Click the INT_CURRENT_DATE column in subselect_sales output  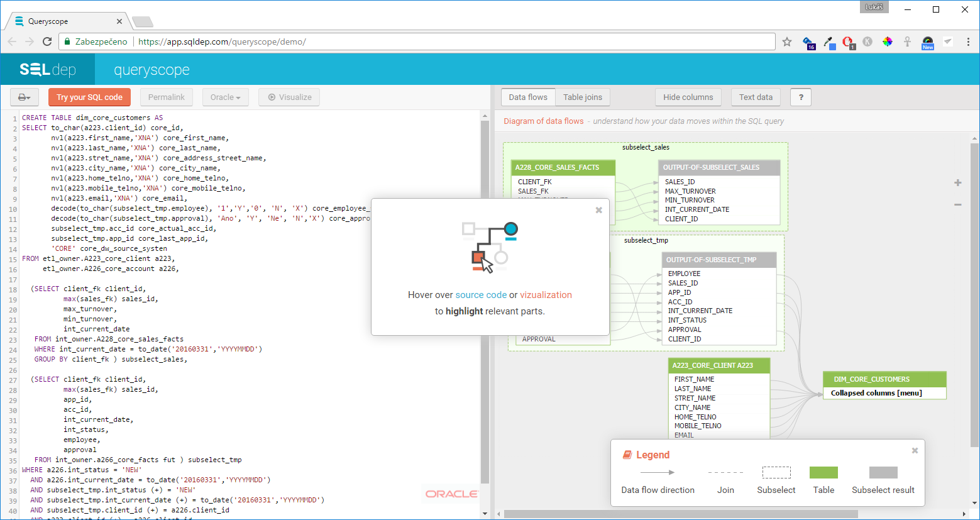[x=697, y=209]
